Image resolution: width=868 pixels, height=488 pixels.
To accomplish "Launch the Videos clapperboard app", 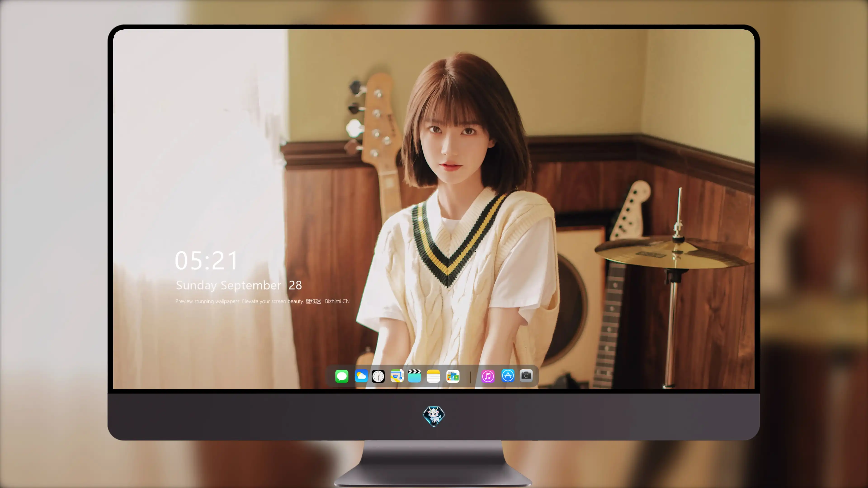I will [415, 376].
